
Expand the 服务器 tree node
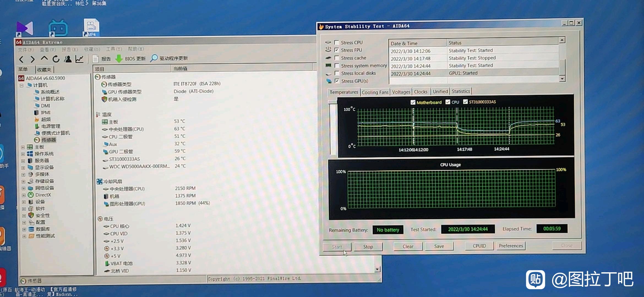click(x=23, y=161)
